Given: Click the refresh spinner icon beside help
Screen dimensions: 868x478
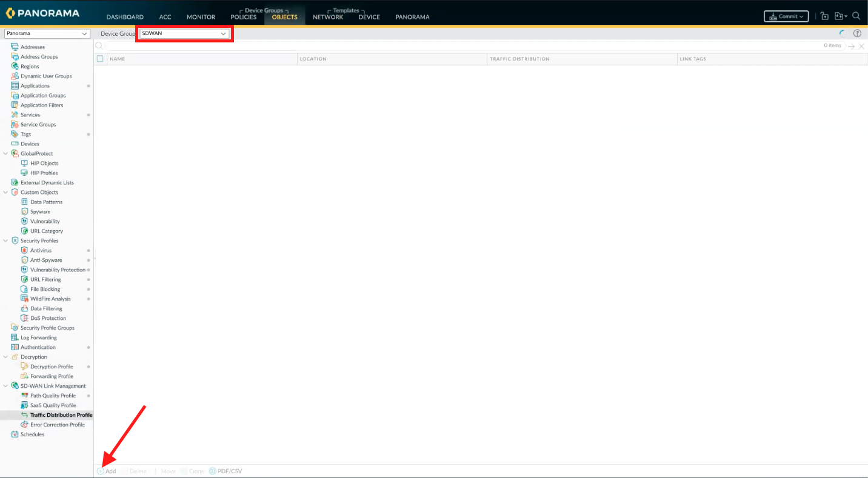Looking at the screenshot, I should point(843,34).
